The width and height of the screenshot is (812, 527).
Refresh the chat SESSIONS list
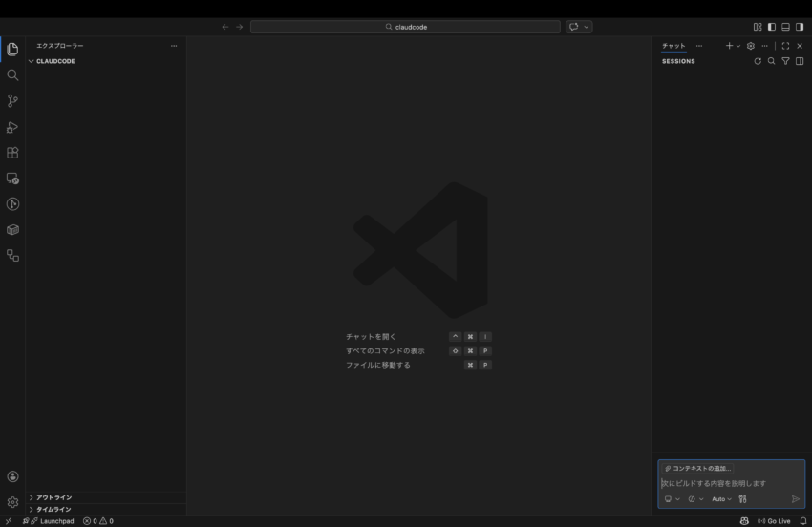pyautogui.click(x=758, y=61)
